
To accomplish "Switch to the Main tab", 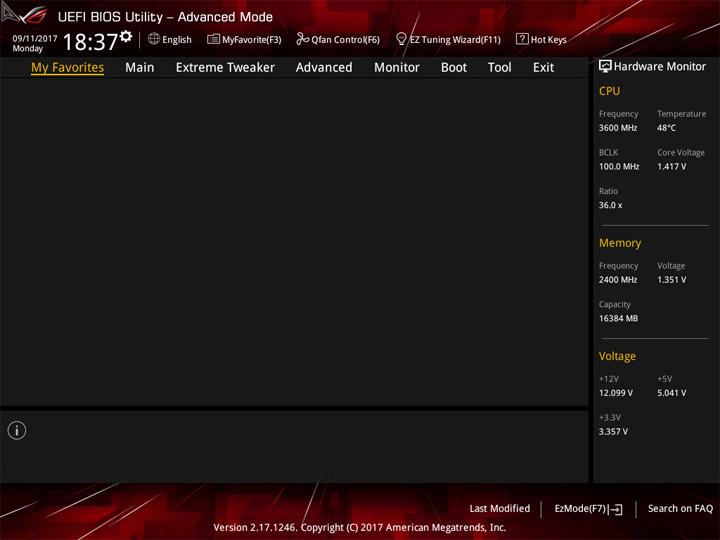I will (x=140, y=68).
